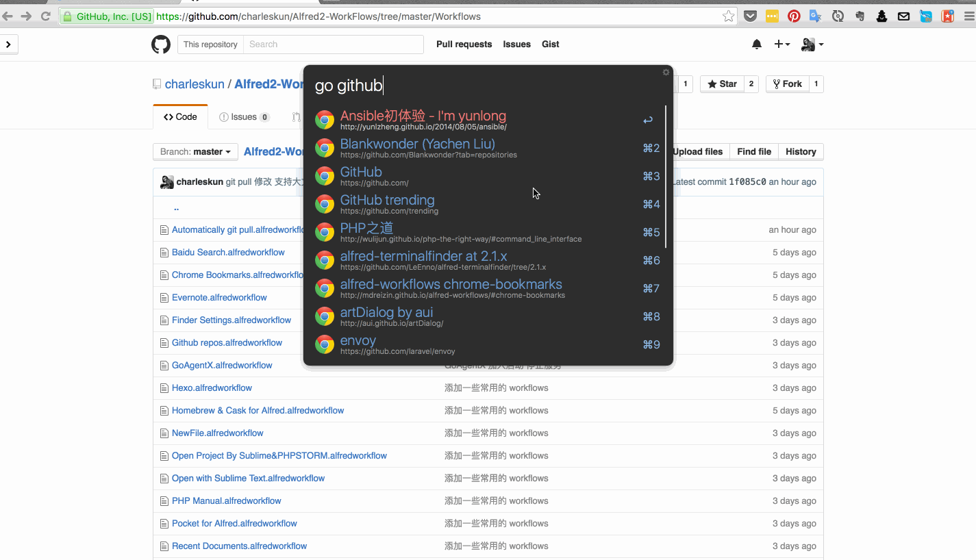
Task: Click the Pocket extension icon
Action: click(x=750, y=16)
